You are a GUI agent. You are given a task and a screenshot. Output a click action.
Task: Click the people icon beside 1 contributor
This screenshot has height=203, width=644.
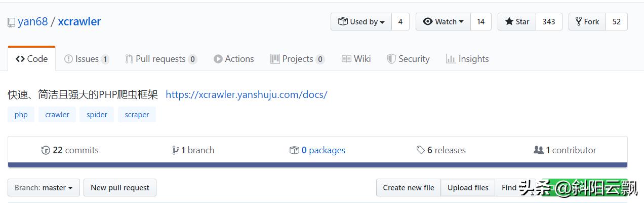click(x=539, y=150)
